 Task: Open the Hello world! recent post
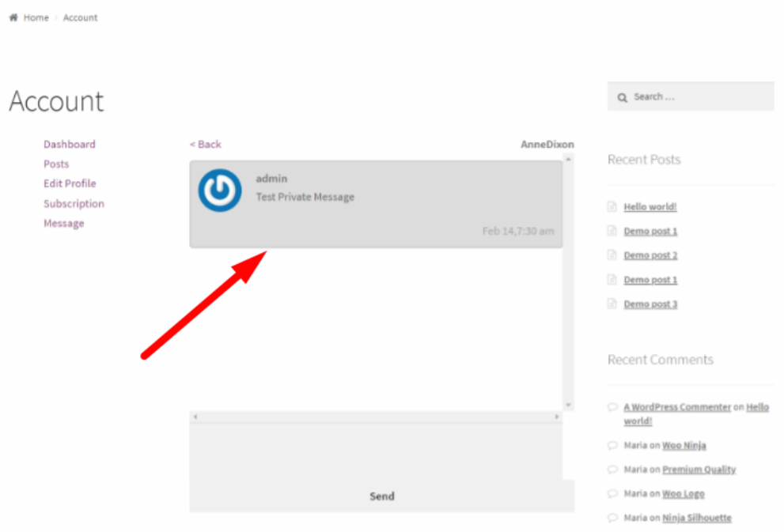[650, 207]
